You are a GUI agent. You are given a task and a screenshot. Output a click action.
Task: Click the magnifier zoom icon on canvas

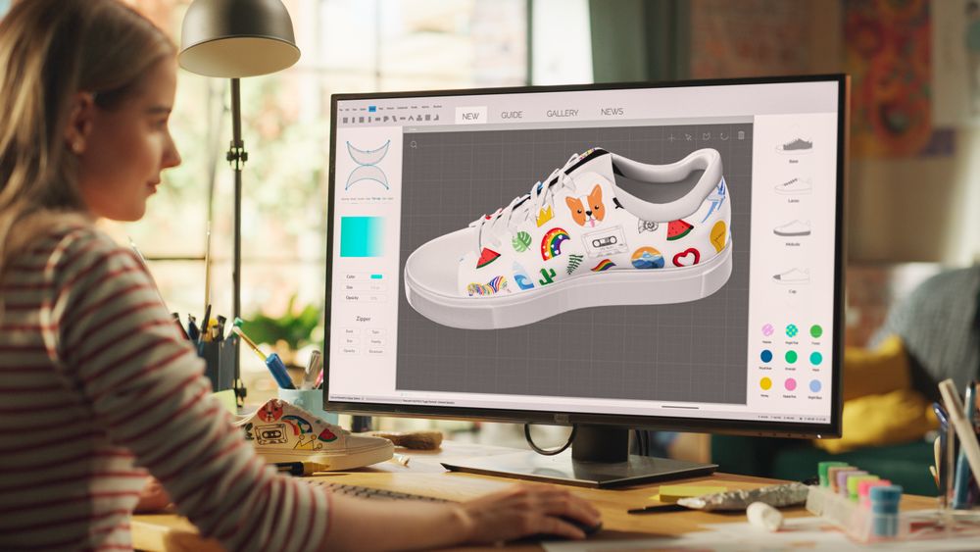[414, 144]
